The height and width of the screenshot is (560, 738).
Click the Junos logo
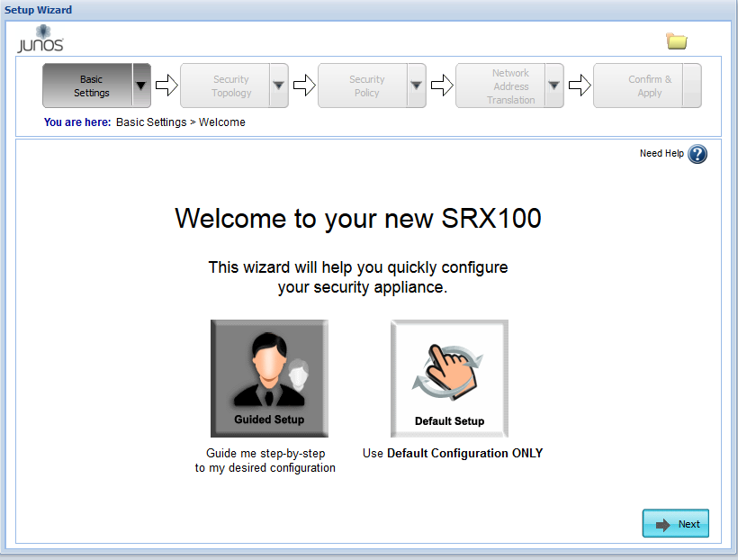(40, 39)
